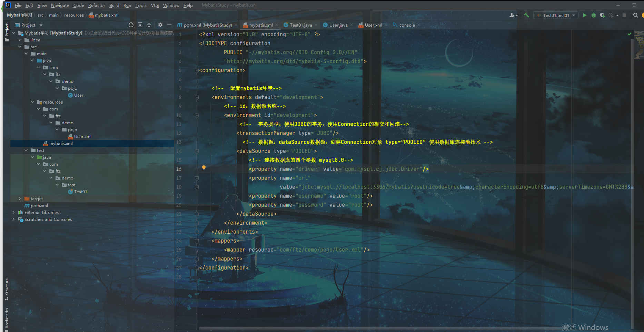Open the Navigate menu
Screen dimensions: 644x332
[x=60, y=5]
